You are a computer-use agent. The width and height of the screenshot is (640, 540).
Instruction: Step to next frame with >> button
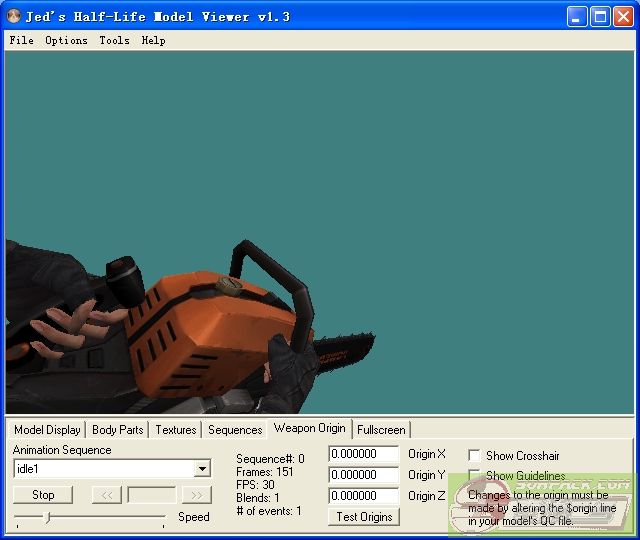click(x=196, y=495)
